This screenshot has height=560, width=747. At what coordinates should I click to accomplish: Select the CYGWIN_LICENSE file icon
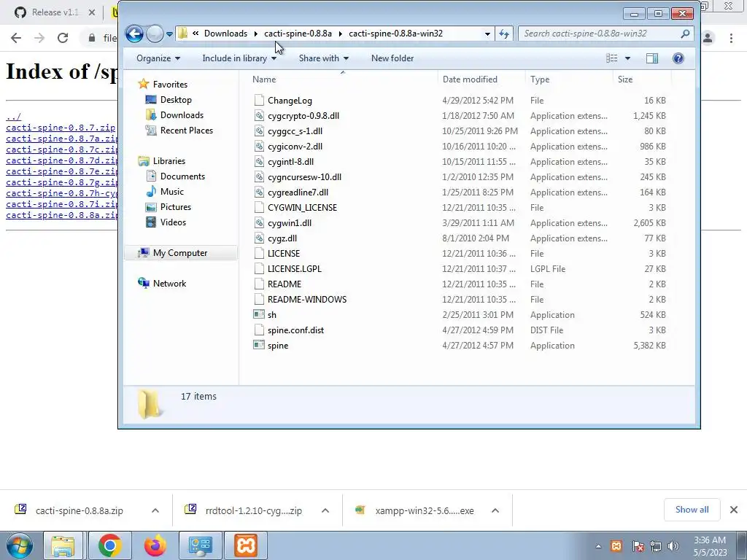[259, 207]
